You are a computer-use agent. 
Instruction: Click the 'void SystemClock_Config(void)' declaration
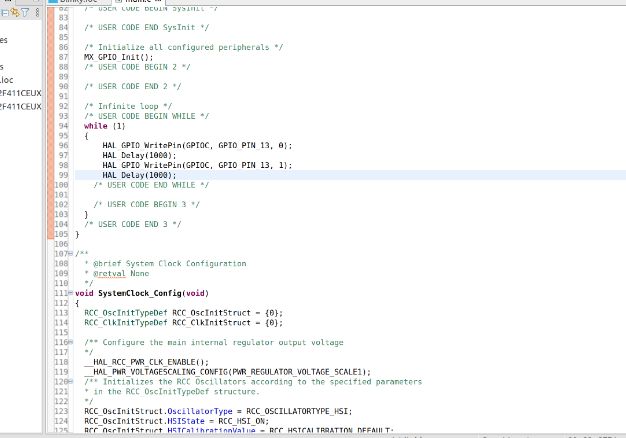point(142,293)
